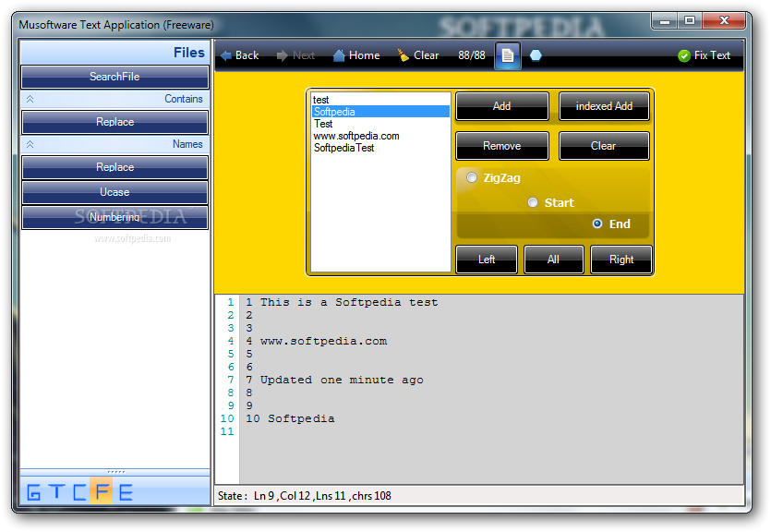771x532 pixels.
Task: Click the status bar State text
Action: [x=305, y=496]
